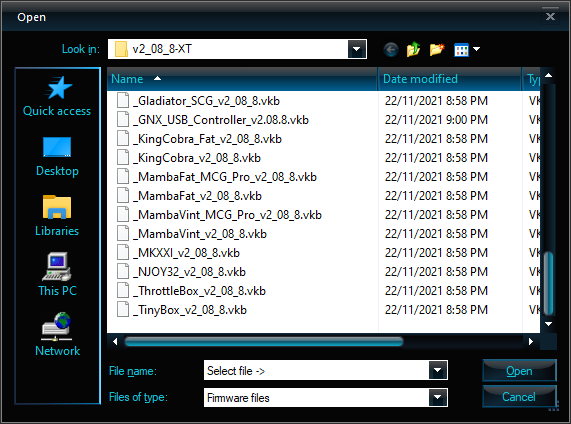Click the Cancel button
The width and height of the screenshot is (571, 424).
[x=519, y=396]
